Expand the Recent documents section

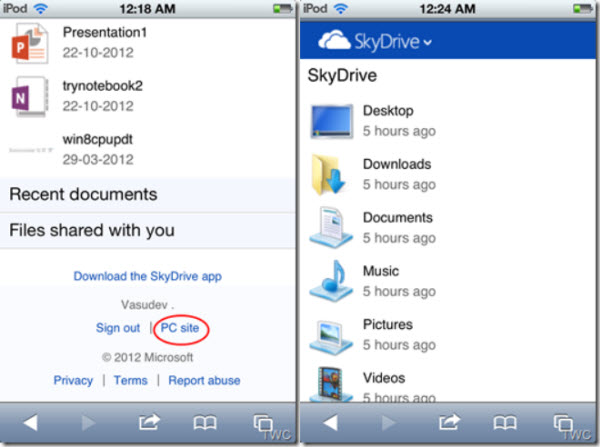pyautogui.click(x=148, y=194)
